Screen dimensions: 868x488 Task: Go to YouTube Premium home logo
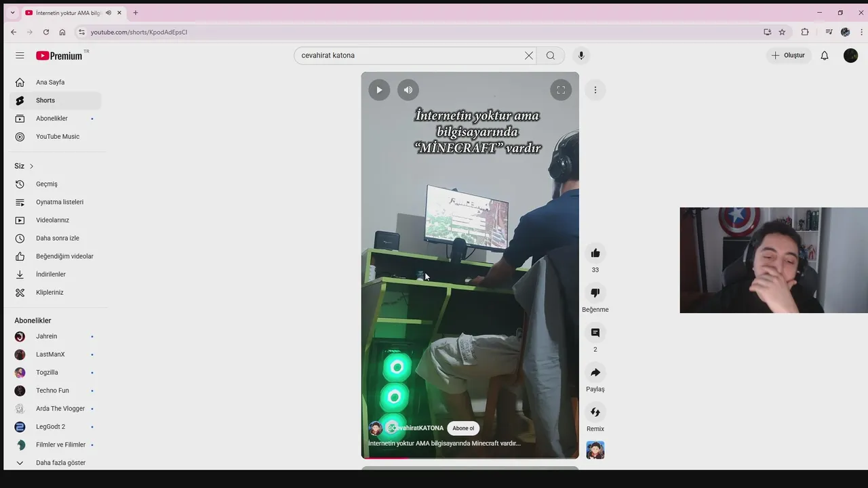[x=60, y=56]
